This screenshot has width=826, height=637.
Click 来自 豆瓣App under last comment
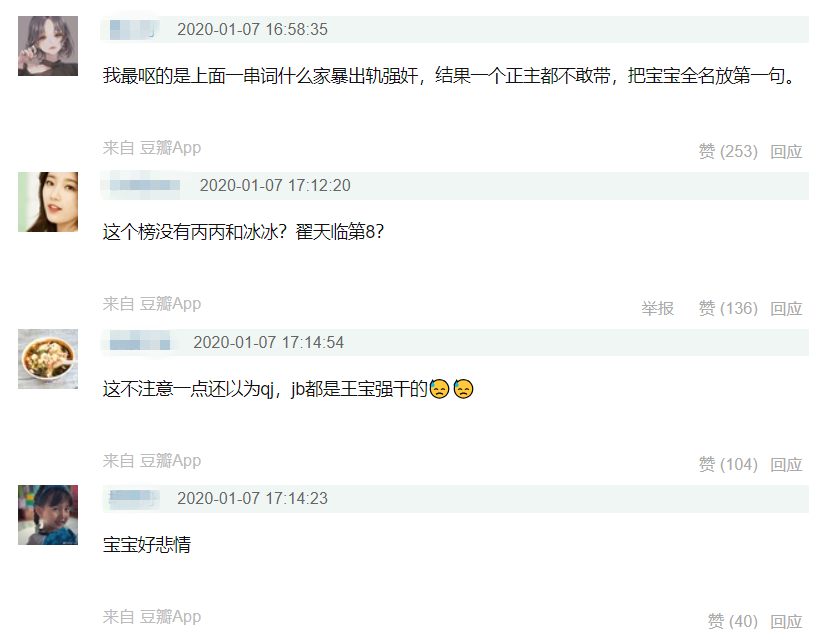(x=152, y=616)
